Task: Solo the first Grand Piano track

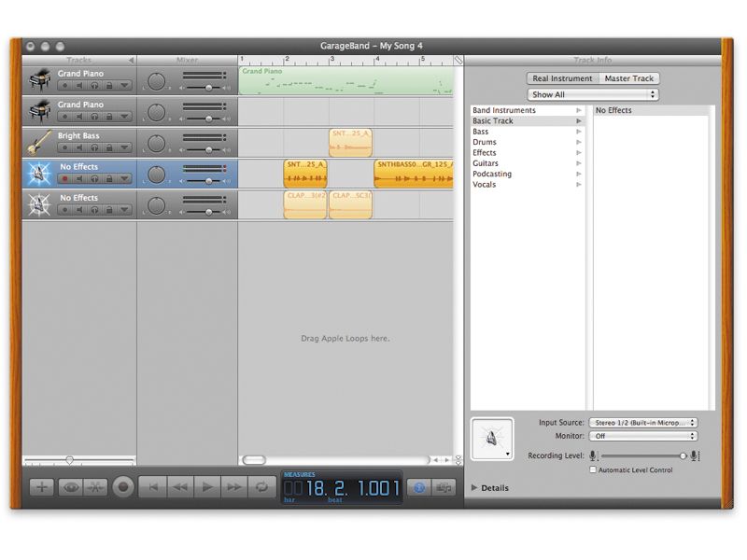Action: [x=94, y=86]
